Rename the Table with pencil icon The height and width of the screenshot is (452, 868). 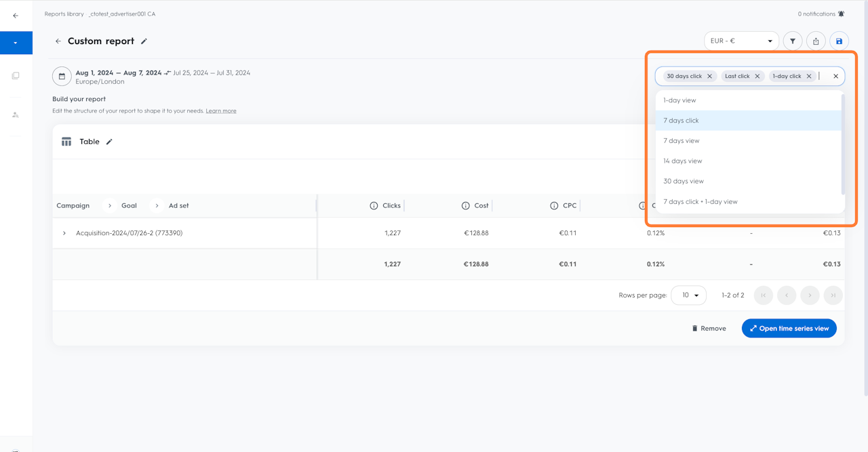pyautogui.click(x=109, y=142)
